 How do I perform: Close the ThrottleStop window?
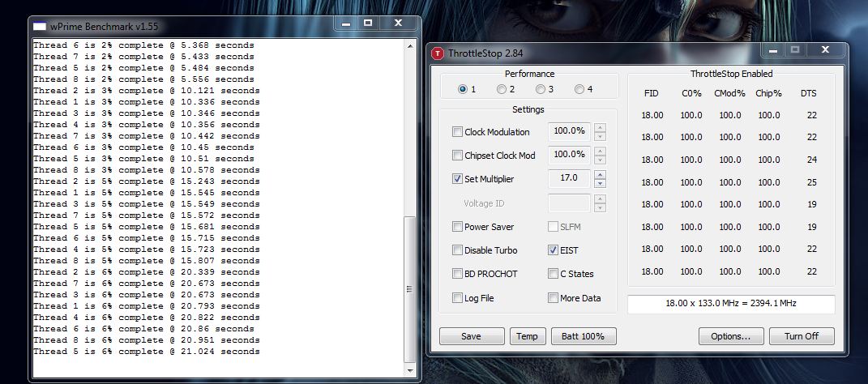(x=825, y=51)
